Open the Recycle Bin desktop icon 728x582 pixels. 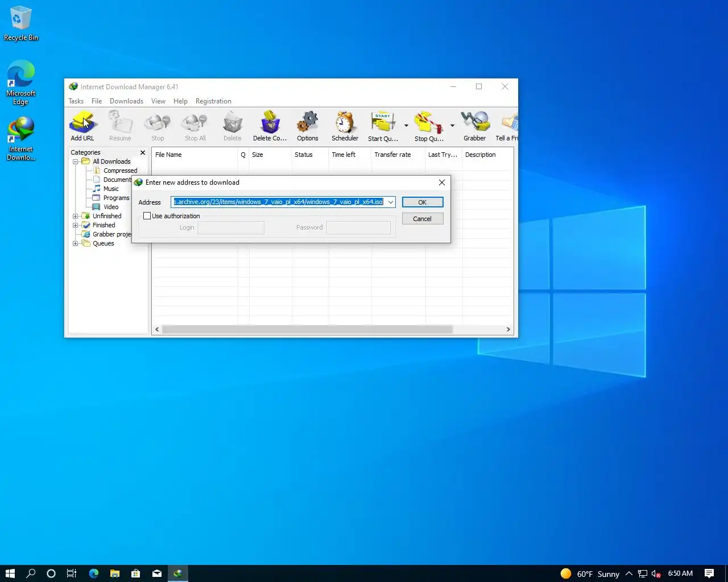(x=21, y=23)
